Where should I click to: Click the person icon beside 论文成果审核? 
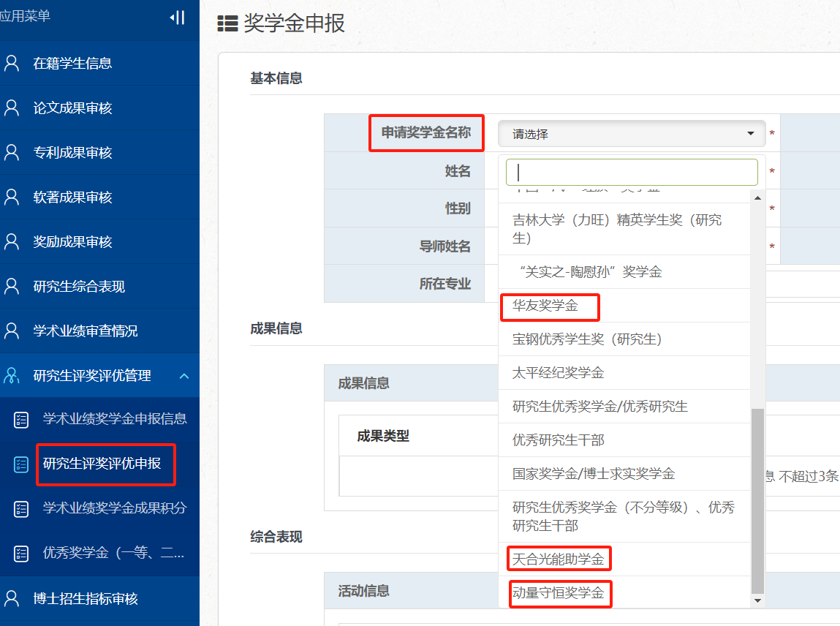click(12, 108)
